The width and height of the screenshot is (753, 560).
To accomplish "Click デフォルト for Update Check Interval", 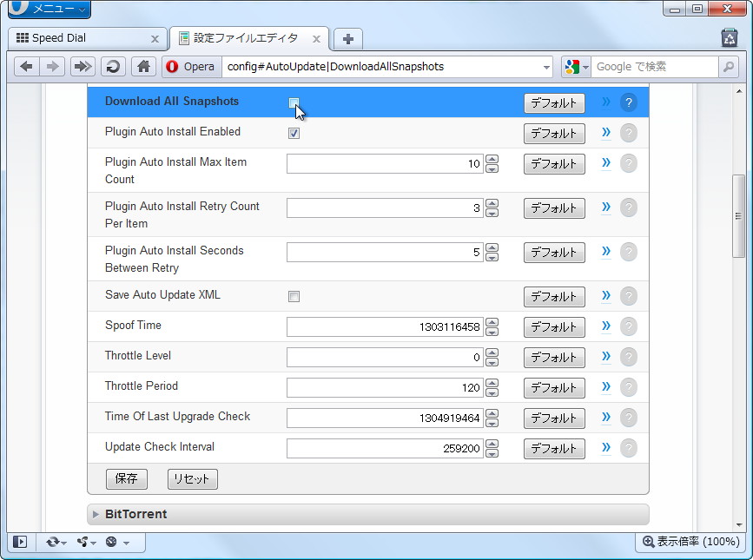I will tap(554, 449).
